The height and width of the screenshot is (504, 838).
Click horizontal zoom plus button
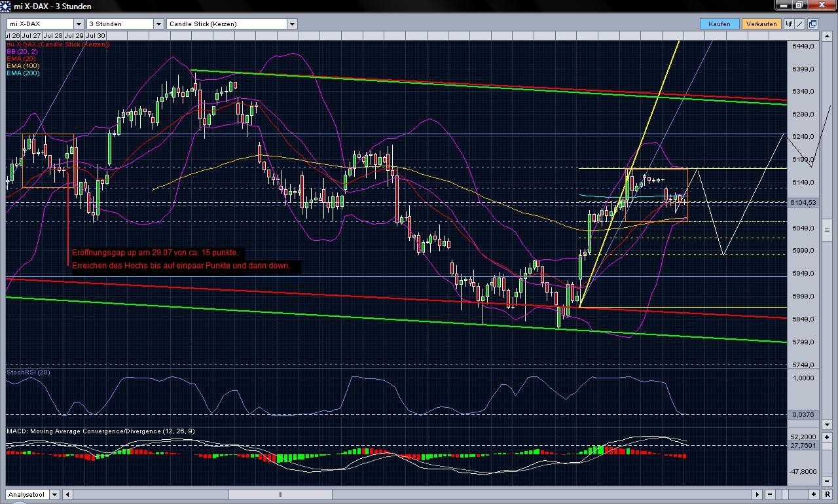814,494
